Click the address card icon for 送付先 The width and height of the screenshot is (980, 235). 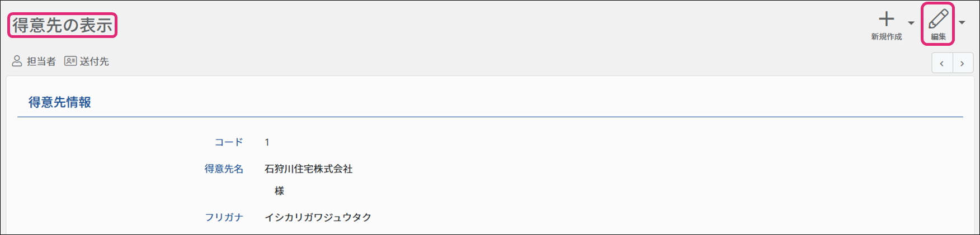[70, 61]
